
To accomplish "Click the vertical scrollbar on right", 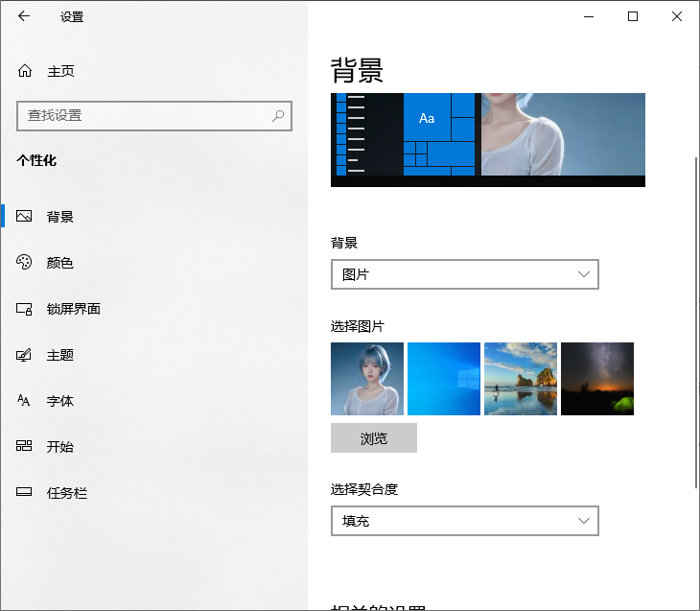I will 696,321.
